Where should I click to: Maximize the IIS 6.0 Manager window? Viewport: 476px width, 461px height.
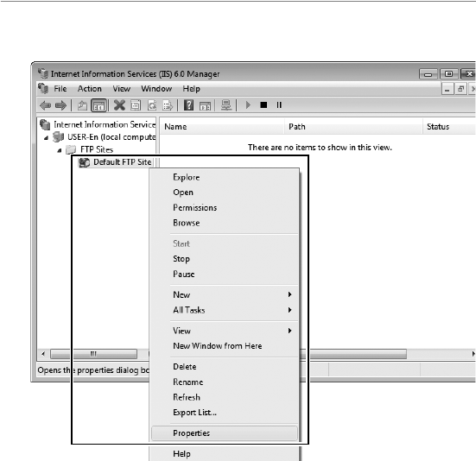(x=448, y=74)
